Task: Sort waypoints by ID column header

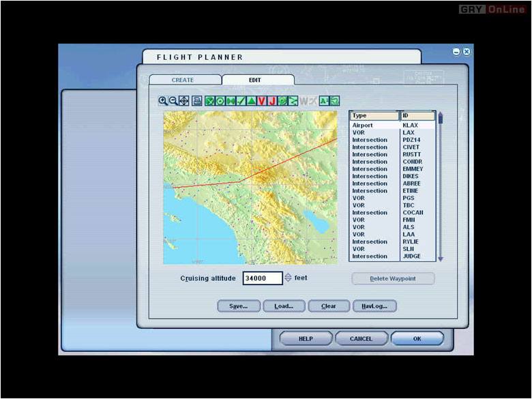Action: tap(417, 116)
